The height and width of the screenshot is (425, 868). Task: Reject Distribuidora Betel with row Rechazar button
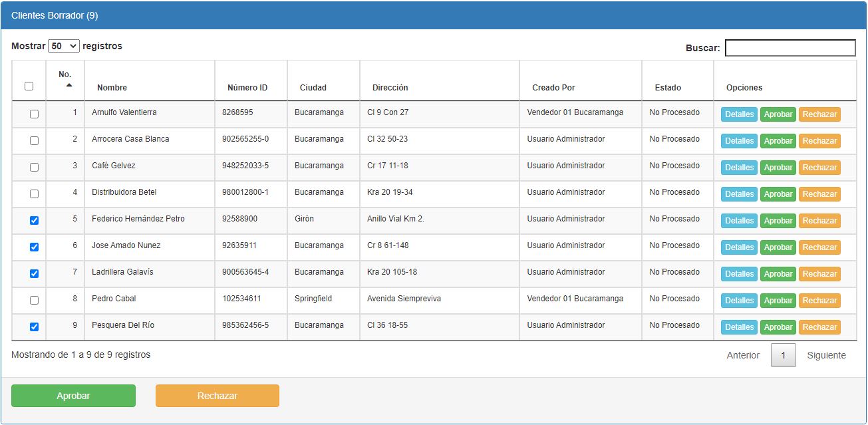819,194
